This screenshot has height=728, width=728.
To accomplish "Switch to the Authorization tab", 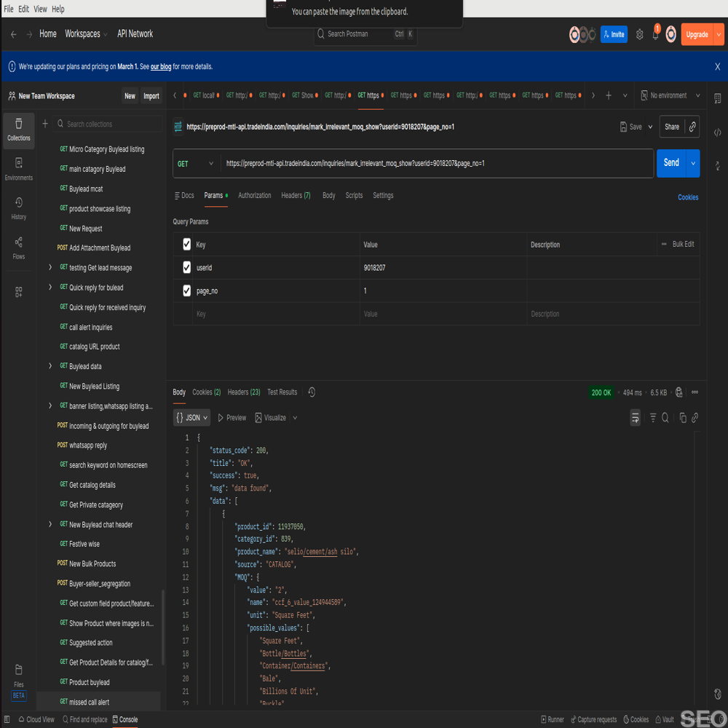I will (254, 195).
